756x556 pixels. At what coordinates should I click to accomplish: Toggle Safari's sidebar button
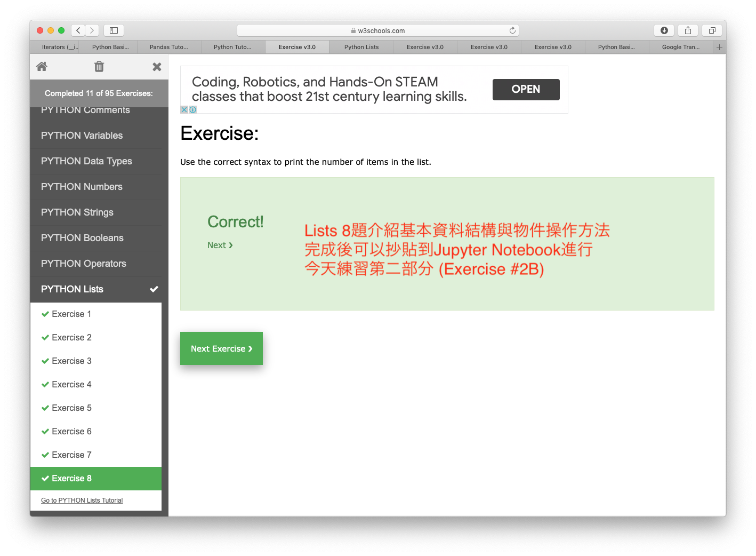114,30
